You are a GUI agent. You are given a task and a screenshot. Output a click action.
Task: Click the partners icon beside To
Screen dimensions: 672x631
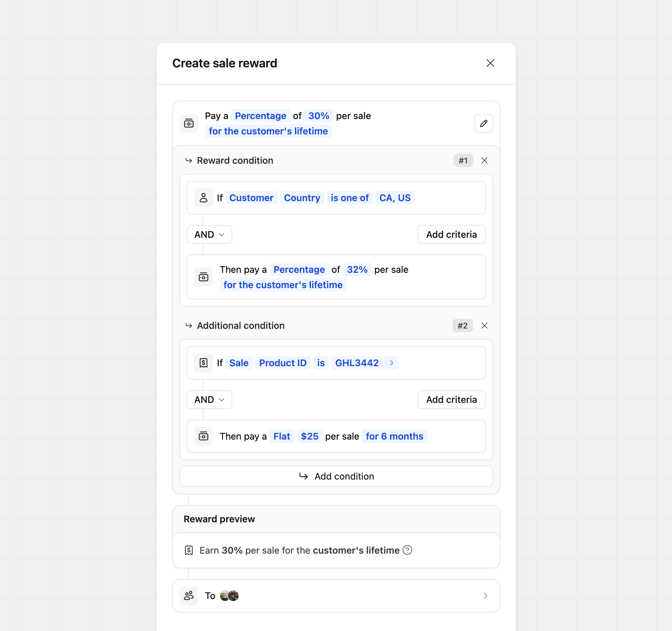[x=189, y=596]
